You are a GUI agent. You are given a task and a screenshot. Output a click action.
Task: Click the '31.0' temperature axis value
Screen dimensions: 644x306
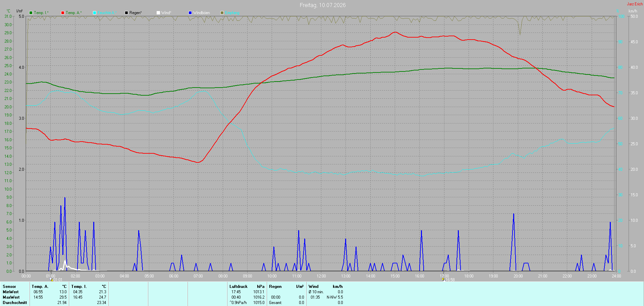(x=8, y=16)
